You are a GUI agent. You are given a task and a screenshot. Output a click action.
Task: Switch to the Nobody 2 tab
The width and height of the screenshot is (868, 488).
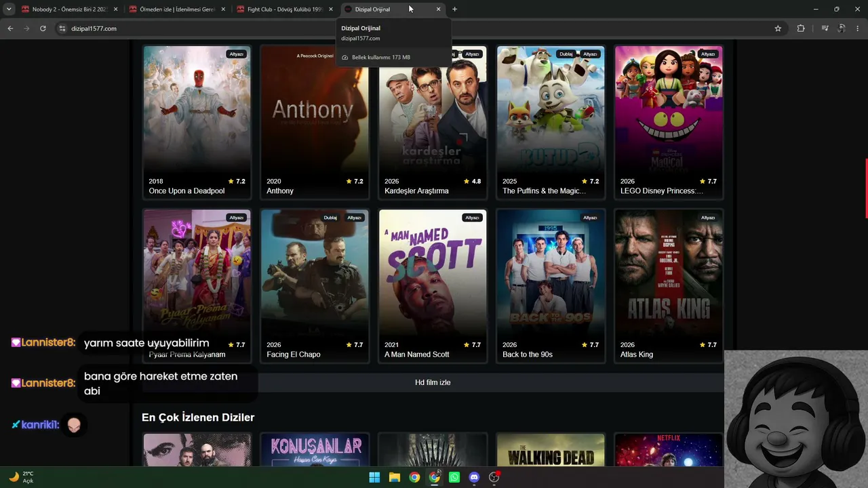tap(70, 9)
